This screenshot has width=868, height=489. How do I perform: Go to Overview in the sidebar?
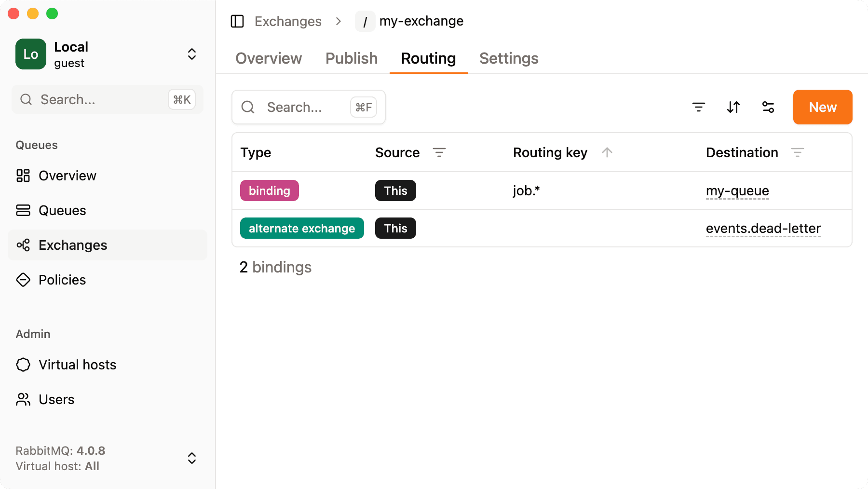coord(108,176)
